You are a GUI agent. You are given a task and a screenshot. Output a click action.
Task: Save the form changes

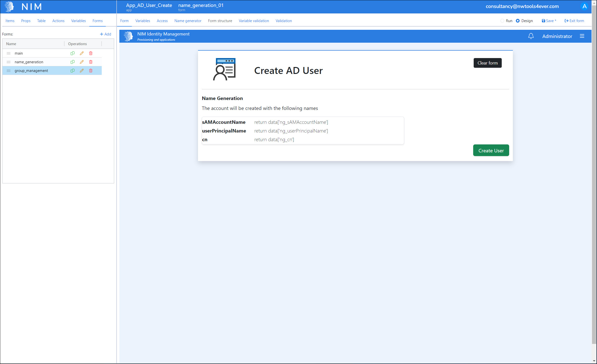click(549, 21)
